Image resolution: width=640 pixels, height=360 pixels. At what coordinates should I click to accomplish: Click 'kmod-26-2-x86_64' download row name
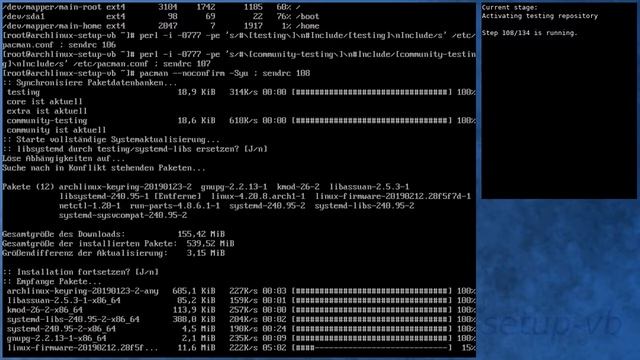pos(44,310)
